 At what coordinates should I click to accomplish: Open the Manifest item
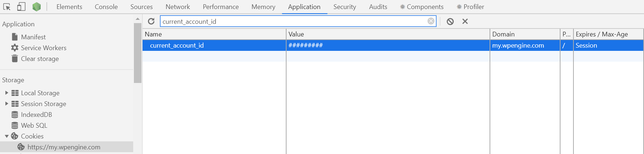(x=33, y=37)
